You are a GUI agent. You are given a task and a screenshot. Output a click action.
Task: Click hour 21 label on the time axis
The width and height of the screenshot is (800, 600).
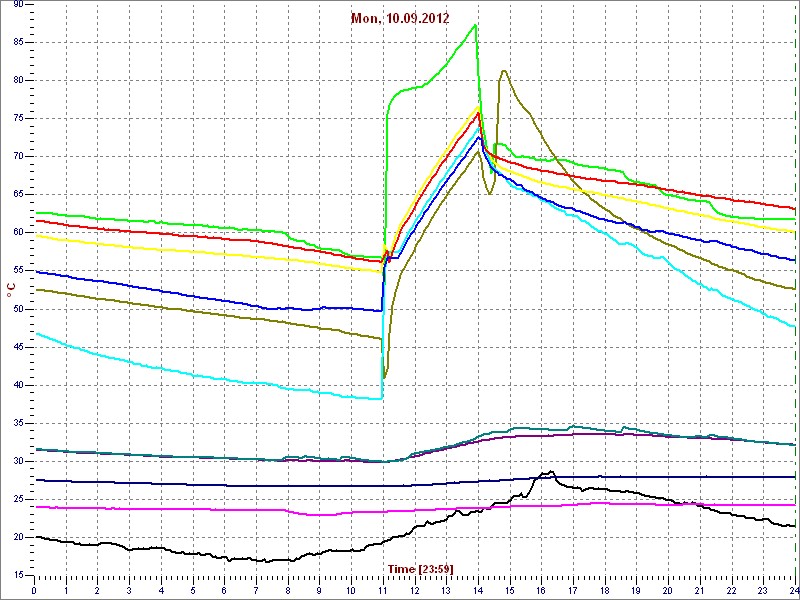[x=701, y=591]
